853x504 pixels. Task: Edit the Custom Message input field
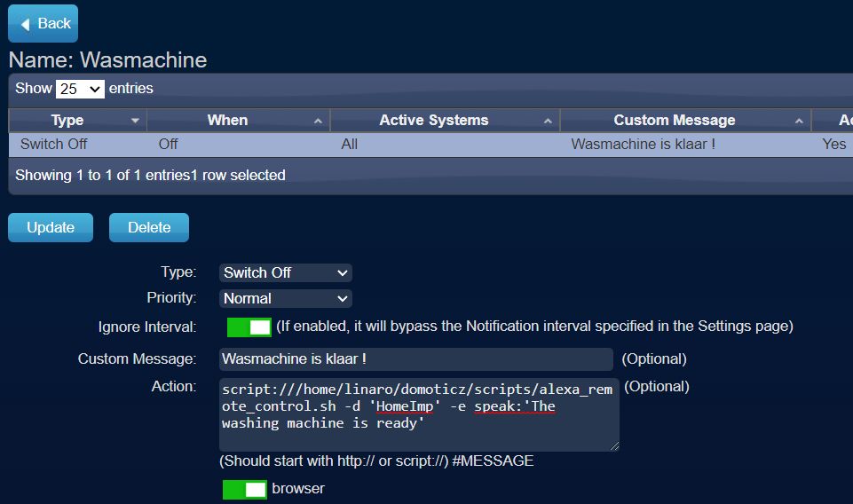tap(416, 359)
